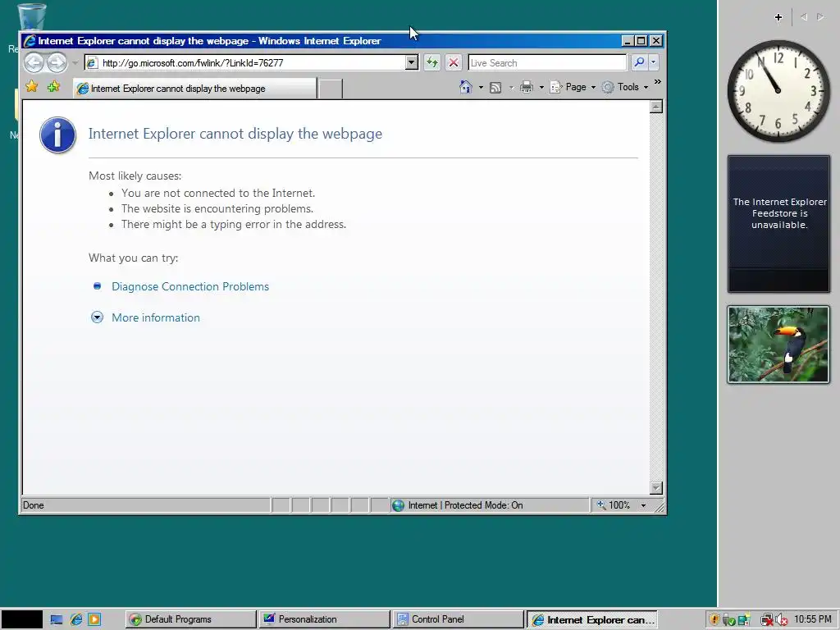Open the zoom level dropdown arrow

643,505
